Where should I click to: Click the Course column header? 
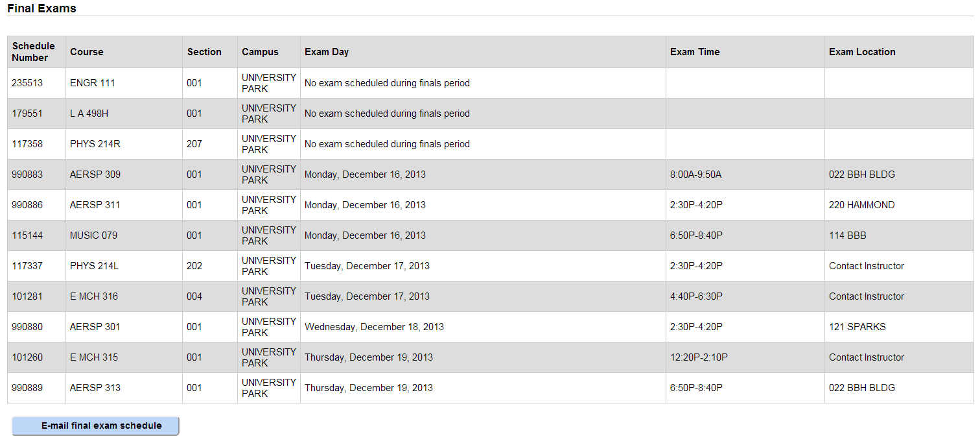pos(87,52)
